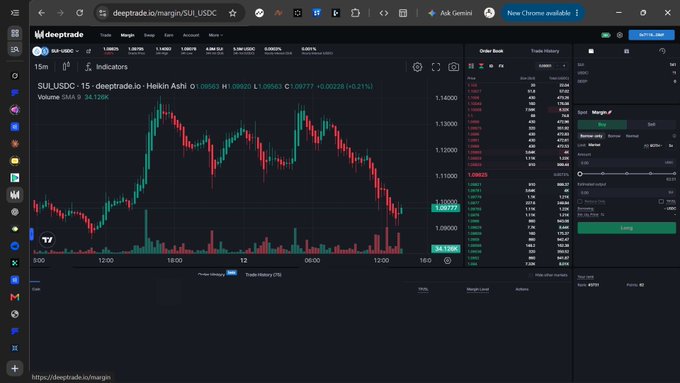Select the Margin trading mode
Screen dimensions: 680x383
(x=602, y=112)
